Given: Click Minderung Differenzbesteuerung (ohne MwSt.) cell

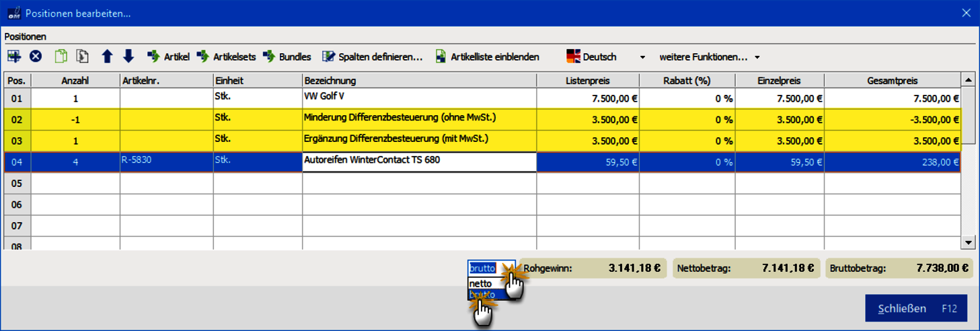Looking at the screenshot, I should coord(420,120).
